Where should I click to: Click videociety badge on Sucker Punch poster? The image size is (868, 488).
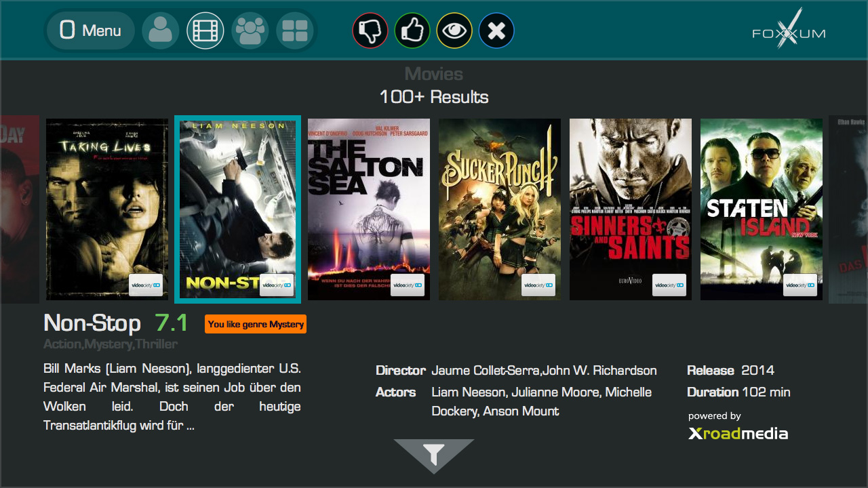click(538, 285)
